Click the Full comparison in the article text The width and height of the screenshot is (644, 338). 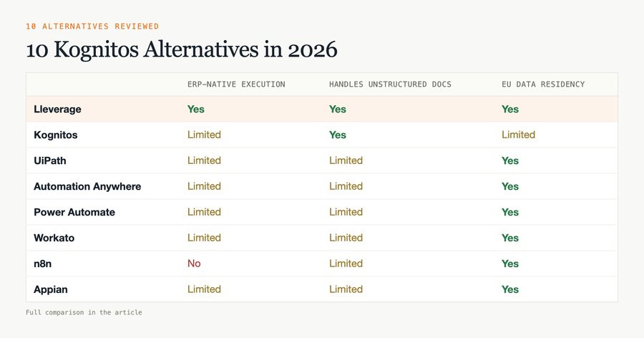click(x=84, y=312)
